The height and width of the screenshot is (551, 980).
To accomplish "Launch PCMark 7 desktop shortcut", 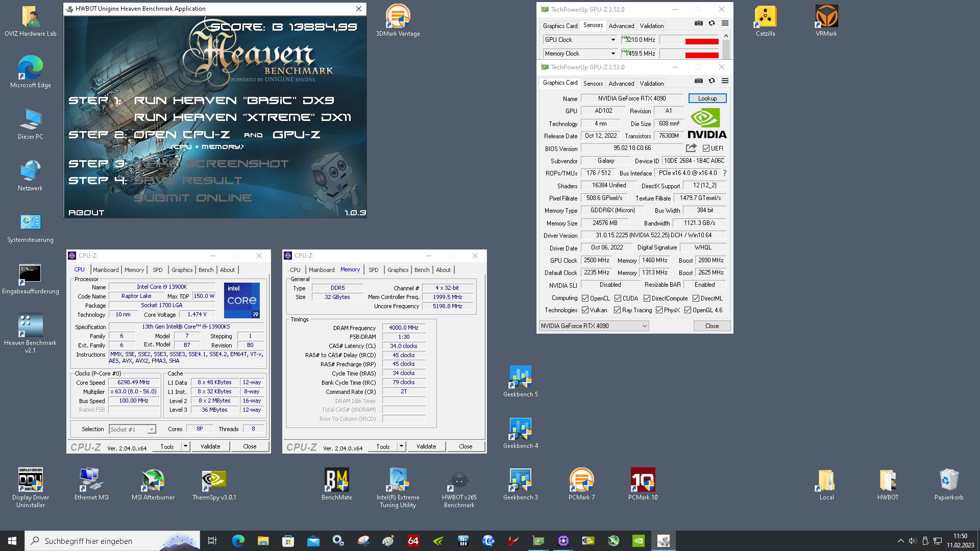I will 581,485.
